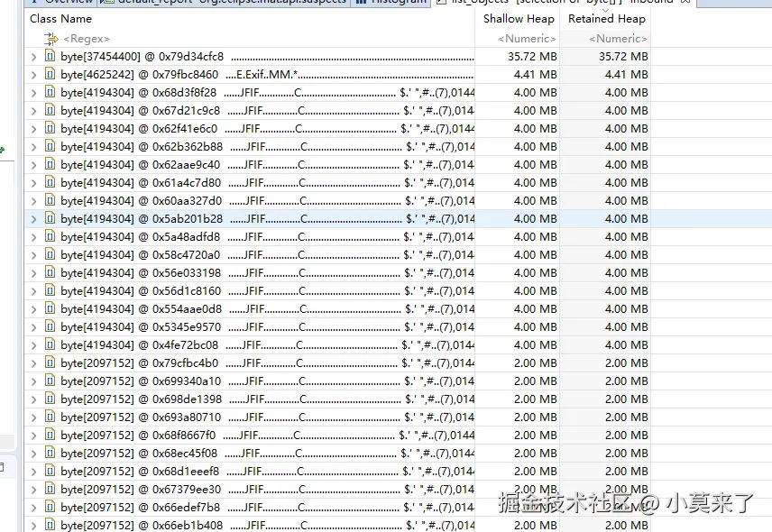Select the text byte[4194304] @ 0x5345e9570
Image resolution: width=772 pixels, height=532 pixels.
click(141, 327)
